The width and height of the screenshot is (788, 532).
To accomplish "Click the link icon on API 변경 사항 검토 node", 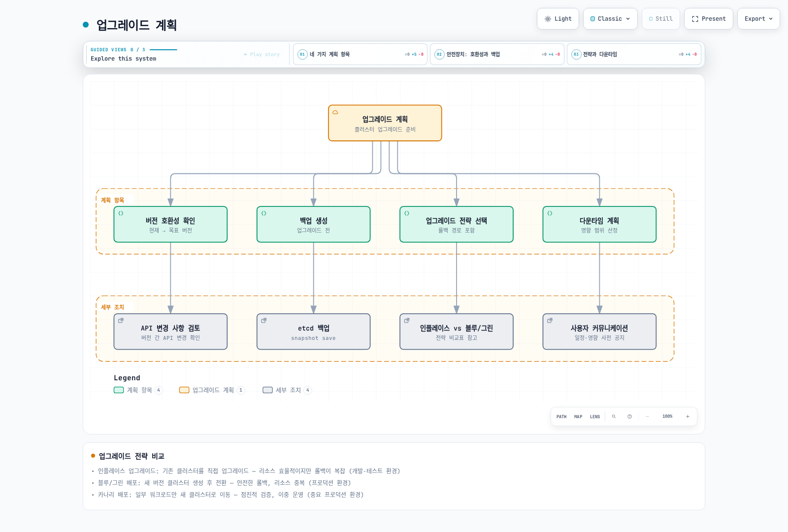I will click(121, 320).
